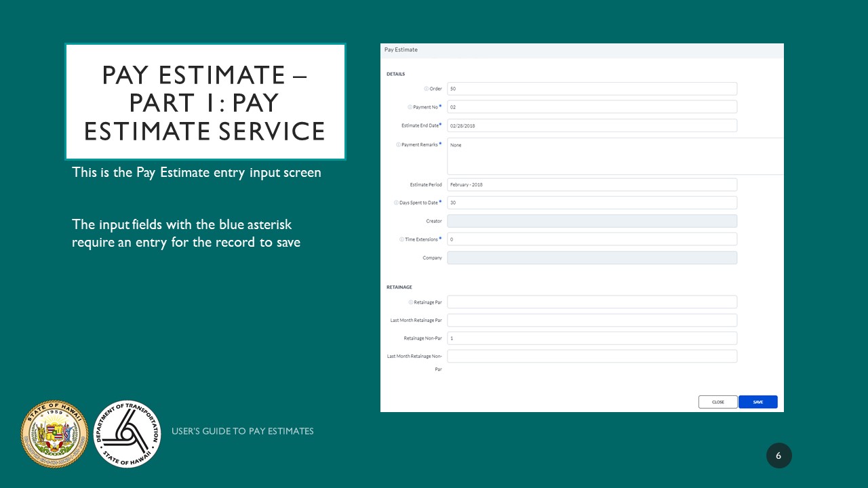Click the info icon beside Payment Remarks
The image size is (868, 488).
coord(398,144)
